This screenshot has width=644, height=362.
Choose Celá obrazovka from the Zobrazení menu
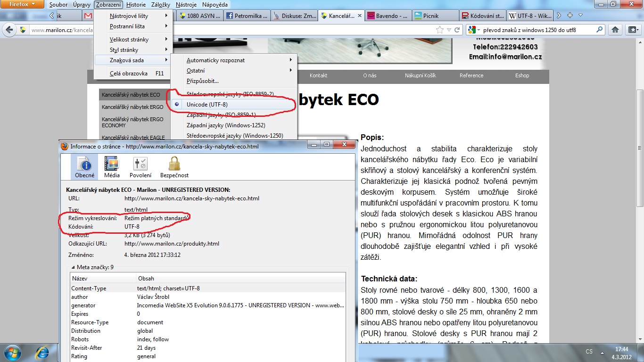[x=133, y=74]
